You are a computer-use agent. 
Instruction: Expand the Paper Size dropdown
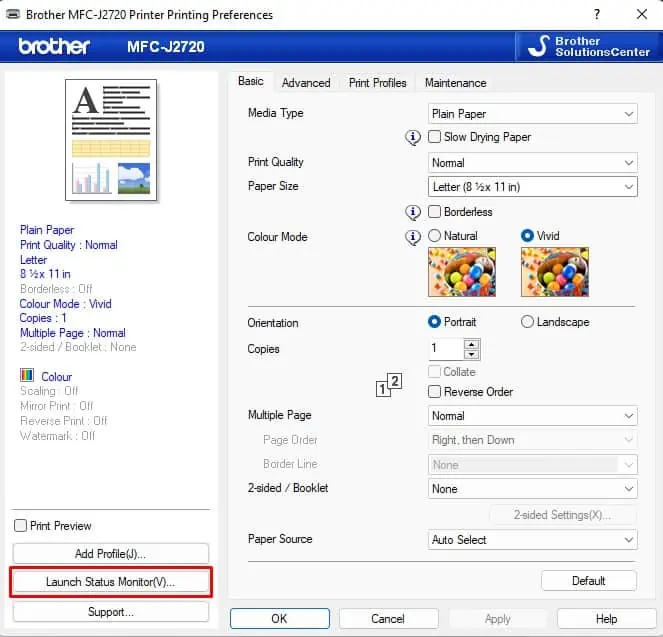point(532,187)
